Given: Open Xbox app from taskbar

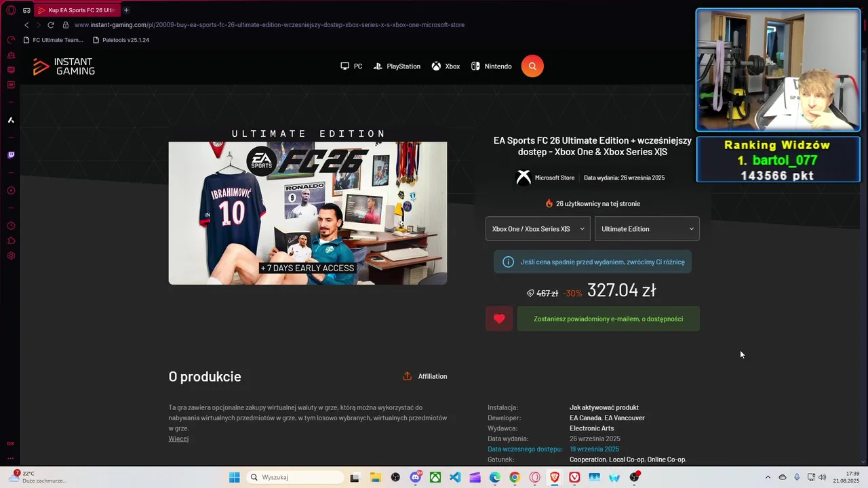Looking at the screenshot, I should [435, 477].
